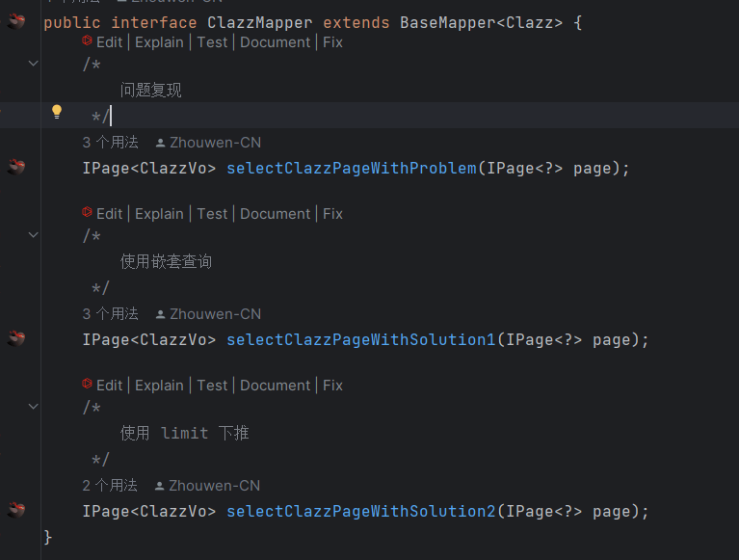Click method name selectClazzPageWithProblem

pos(352,169)
